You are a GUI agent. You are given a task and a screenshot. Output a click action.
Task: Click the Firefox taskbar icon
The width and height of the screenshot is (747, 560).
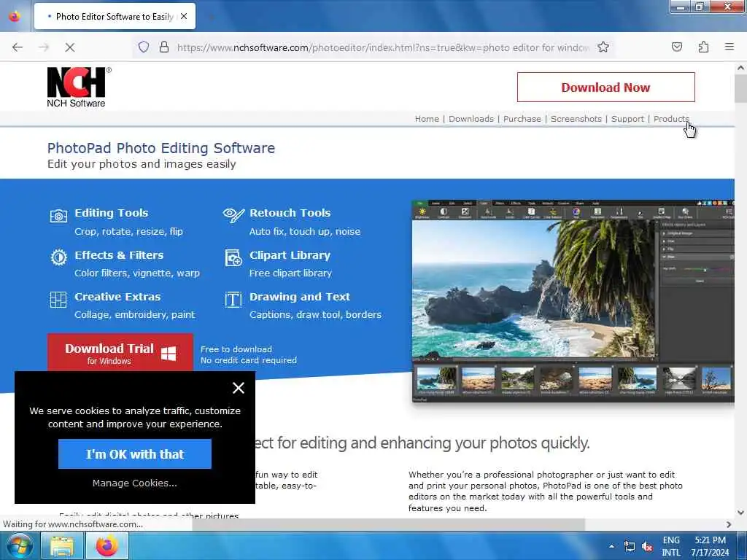point(107,545)
